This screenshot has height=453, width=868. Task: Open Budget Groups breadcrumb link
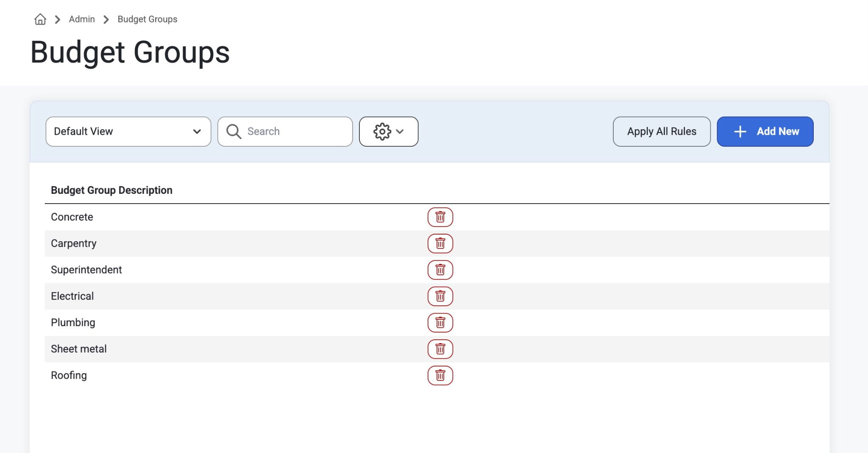[147, 19]
